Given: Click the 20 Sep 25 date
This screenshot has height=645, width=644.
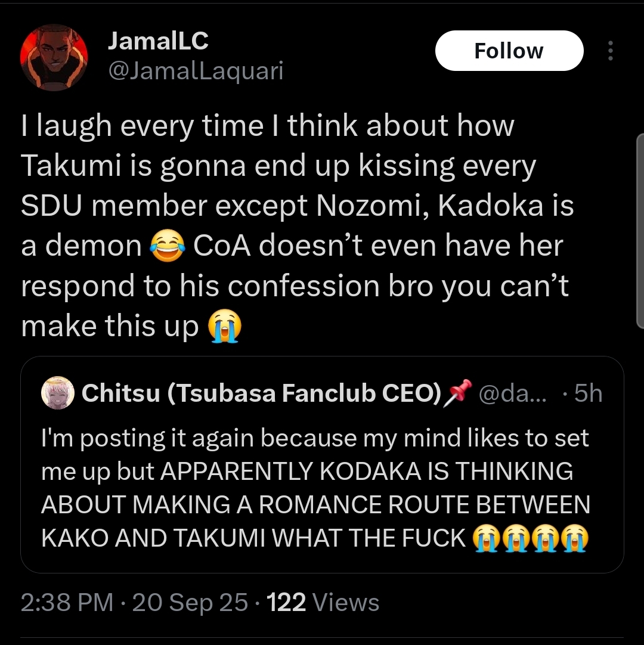Looking at the screenshot, I should (190, 603).
